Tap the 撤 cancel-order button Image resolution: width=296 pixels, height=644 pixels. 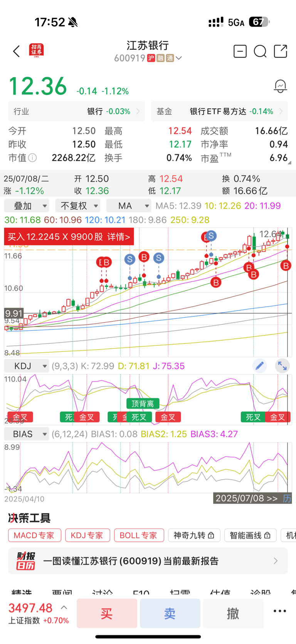point(233,613)
